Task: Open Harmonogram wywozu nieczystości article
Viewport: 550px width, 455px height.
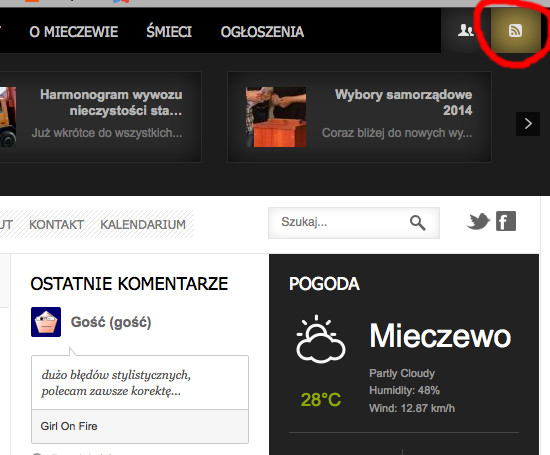Action: [x=111, y=102]
